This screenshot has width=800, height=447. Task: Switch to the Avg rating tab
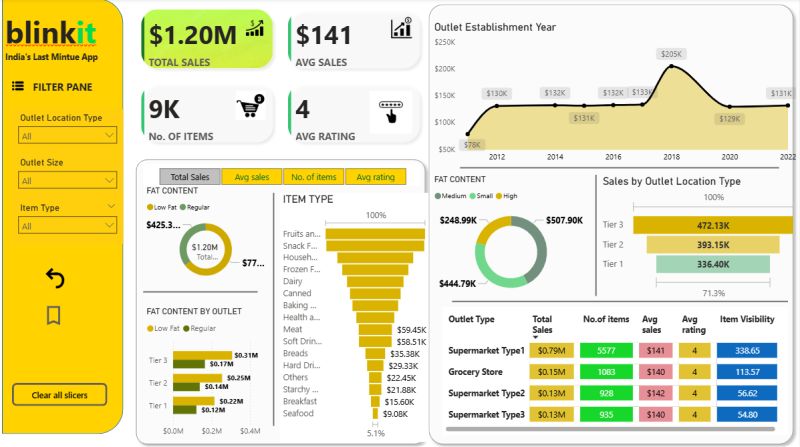point(376,177)
